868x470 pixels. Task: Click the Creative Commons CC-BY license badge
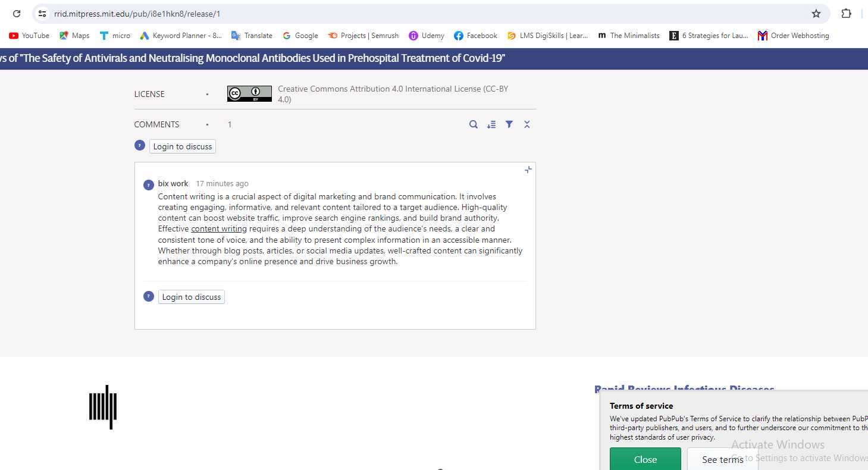pos(249,94)
